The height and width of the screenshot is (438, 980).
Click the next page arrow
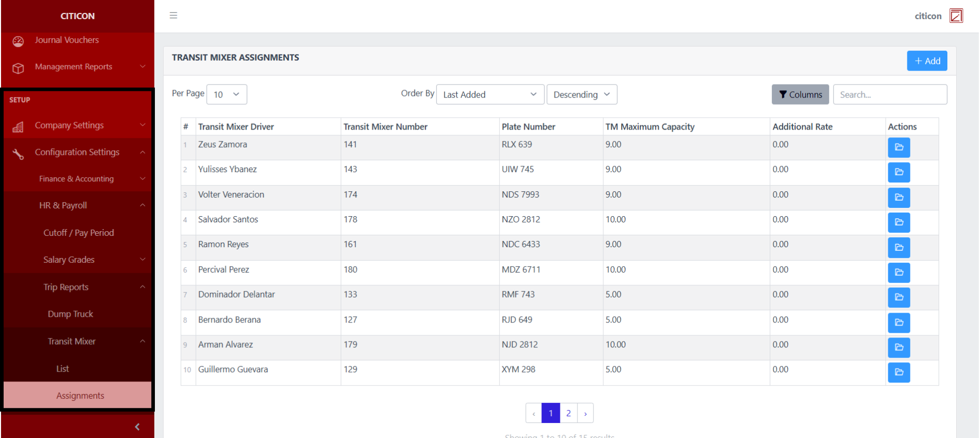(x=585, y=413)
